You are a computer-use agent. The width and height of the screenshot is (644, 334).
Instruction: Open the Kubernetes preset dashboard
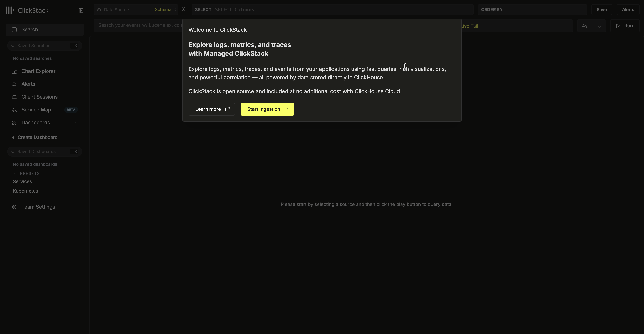coord(25,191)
